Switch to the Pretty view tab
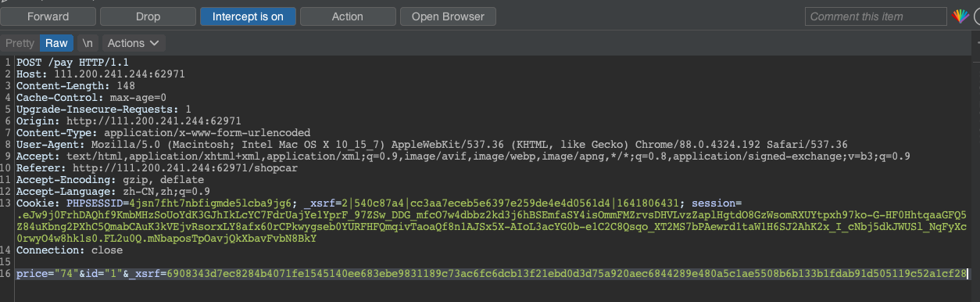This screenshot has width=980, height=302. pyautogui.click(x=20, y=43)
